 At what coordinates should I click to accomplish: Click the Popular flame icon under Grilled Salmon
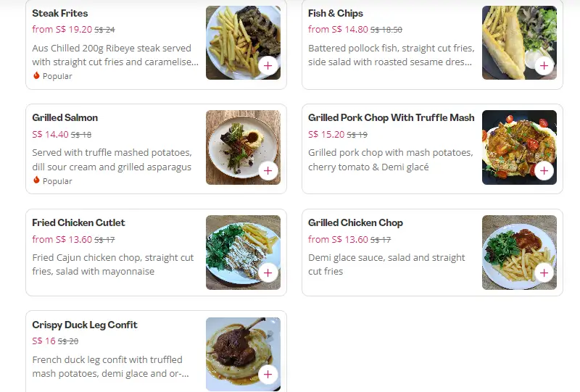click(36, 181)
